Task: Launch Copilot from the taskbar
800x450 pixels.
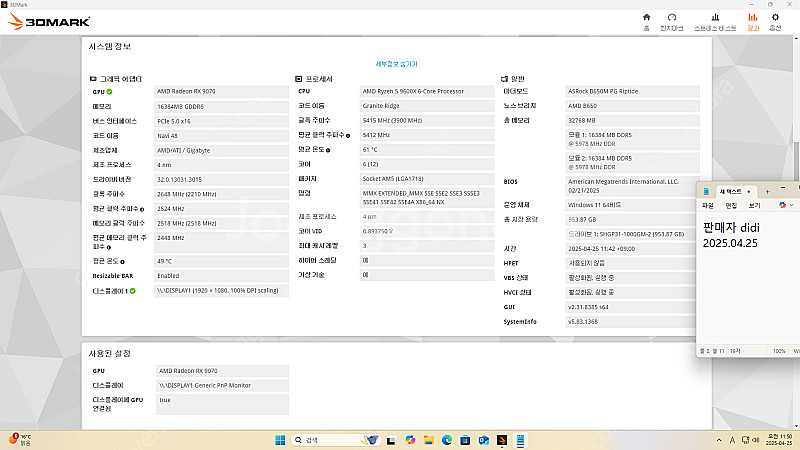Action: 410,440
